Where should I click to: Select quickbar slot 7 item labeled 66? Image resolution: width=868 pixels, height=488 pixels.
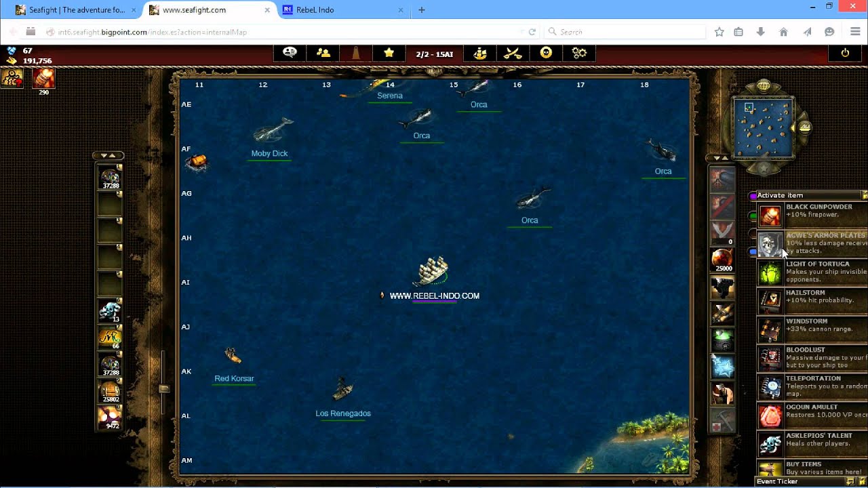pos(110,337)
